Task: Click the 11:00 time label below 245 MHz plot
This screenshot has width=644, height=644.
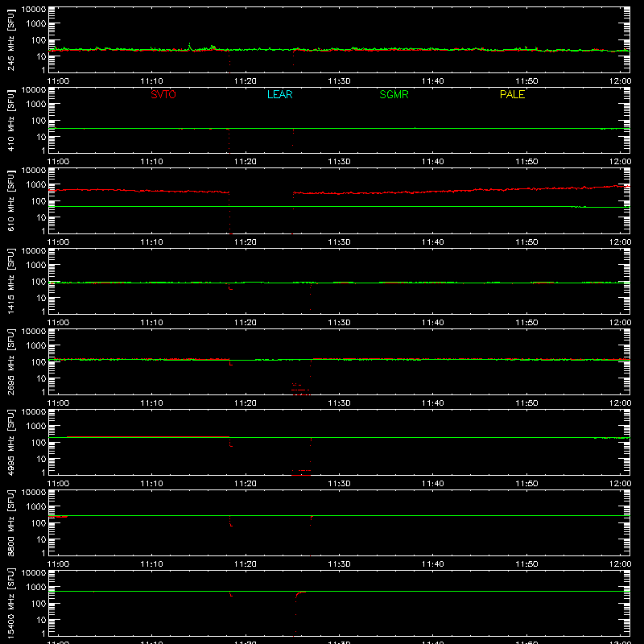Action: pyautogui.click(x=58, y=81)
